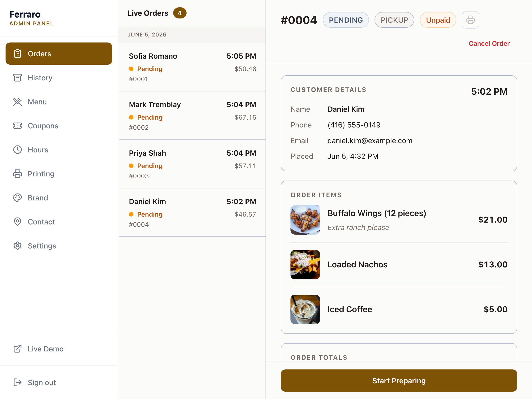
Task: Click the Live Demo external link icon
Action: pyautogui.click(x=18, y=349)
